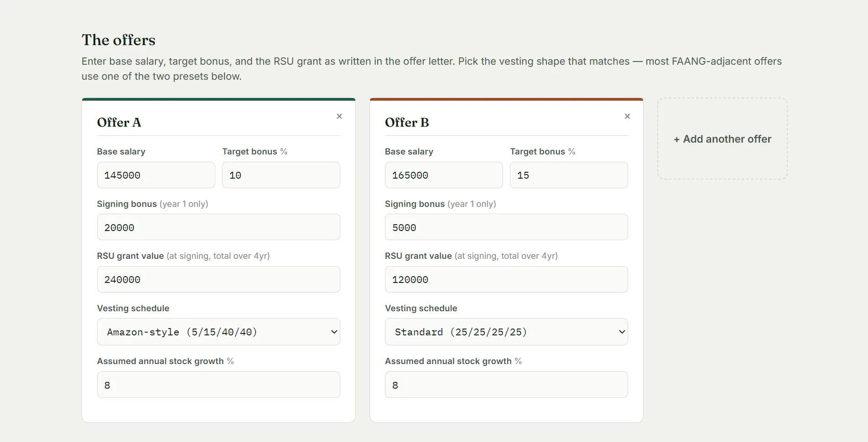The height and width of the screenshot is (442, 868).
Task: Click Offer B 'Target bonus %' label
Action: [x=543, y=151]
